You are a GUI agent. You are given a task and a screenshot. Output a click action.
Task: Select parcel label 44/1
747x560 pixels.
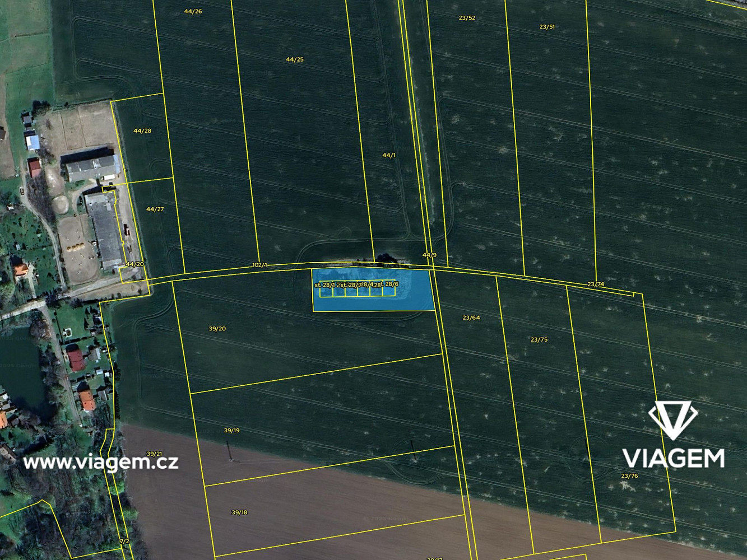(389, 155)
